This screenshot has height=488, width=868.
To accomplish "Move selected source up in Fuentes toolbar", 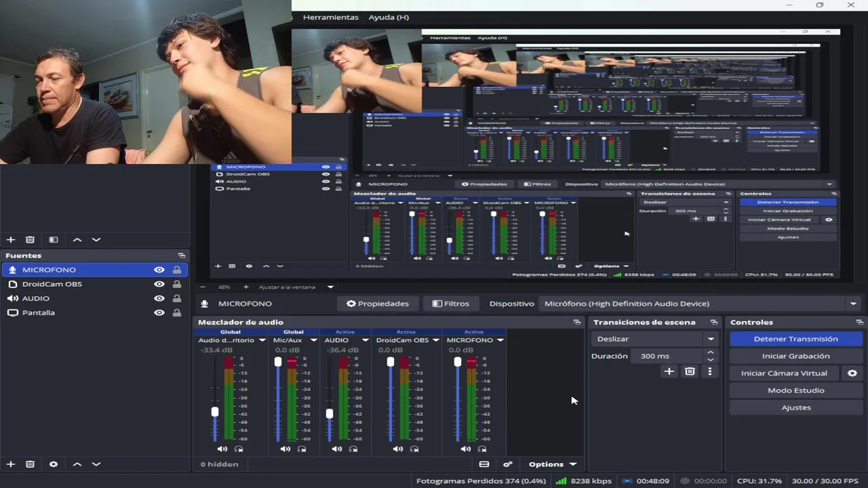I will point(77,464).
